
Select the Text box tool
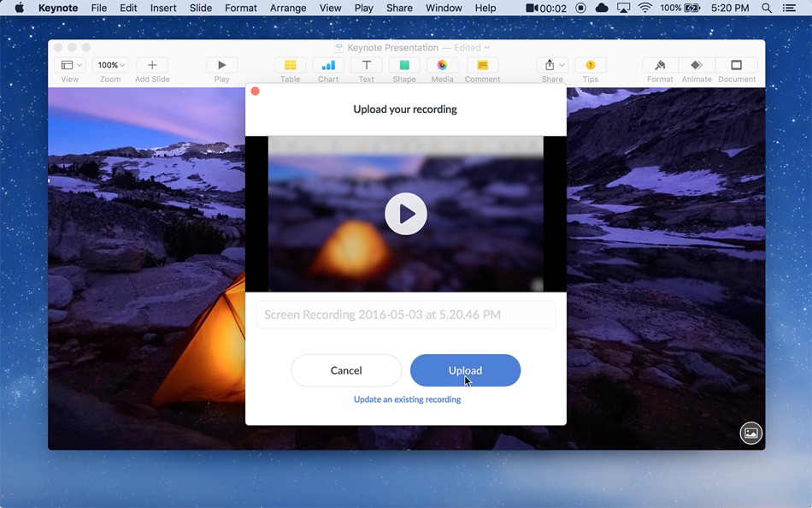[366, 65]
